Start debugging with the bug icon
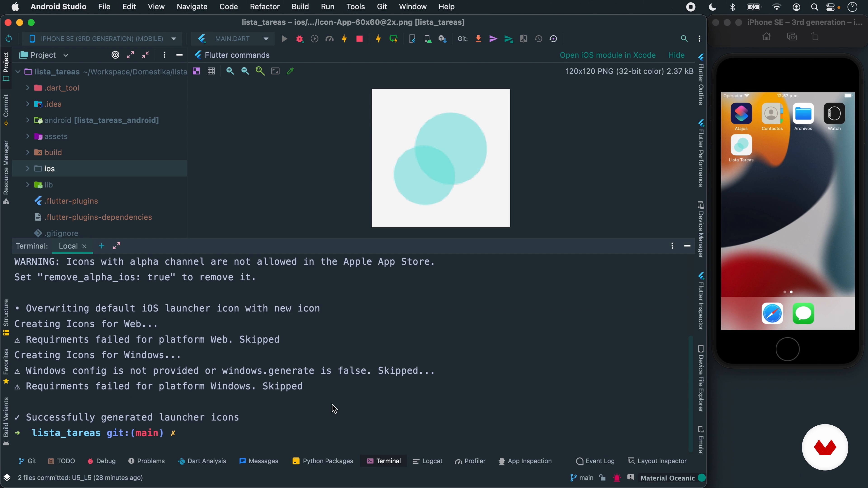The width and height of the screenshot is (868, 488). [300, 39]
